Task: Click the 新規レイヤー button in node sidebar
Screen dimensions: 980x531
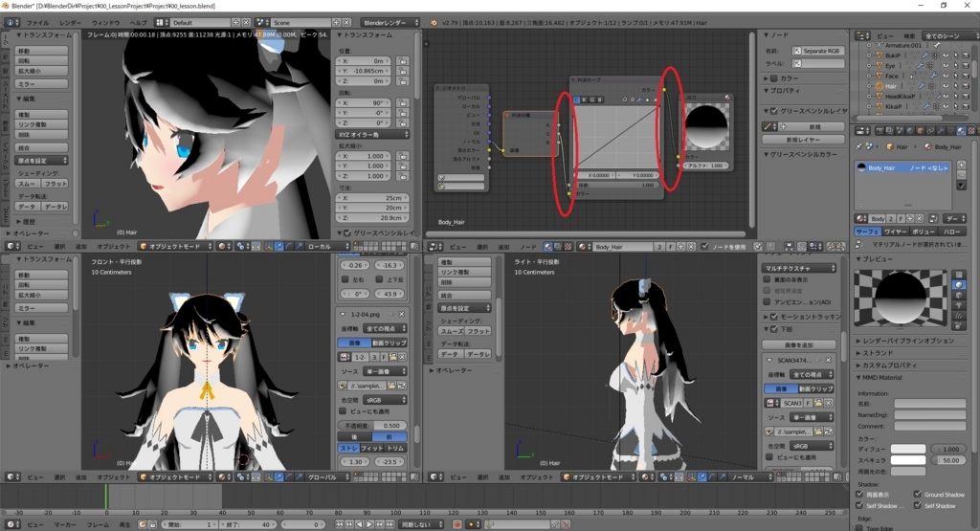Action: tap(803, 140)
